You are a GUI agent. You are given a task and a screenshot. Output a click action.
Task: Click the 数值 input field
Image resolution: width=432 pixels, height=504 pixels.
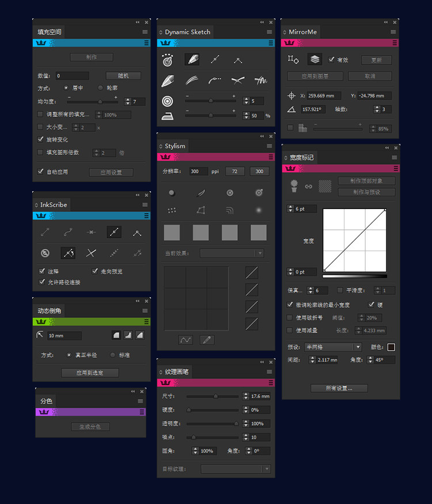click(73, 76)
